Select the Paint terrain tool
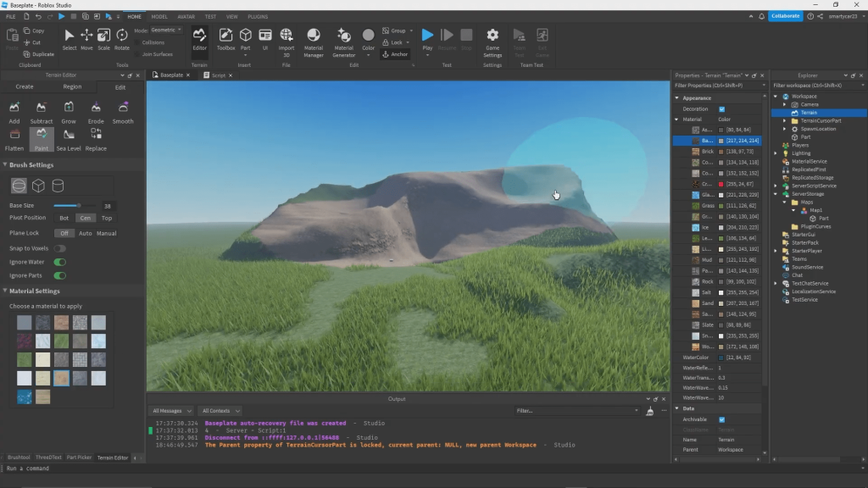The width and height of the screenshot is (868, 488). coord(42,140)
